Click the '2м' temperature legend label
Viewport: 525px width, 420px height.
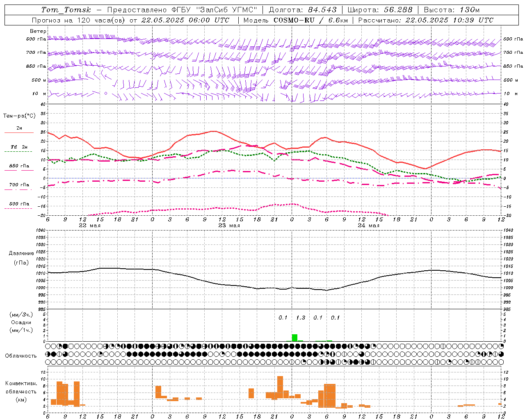tap(19, 128)
